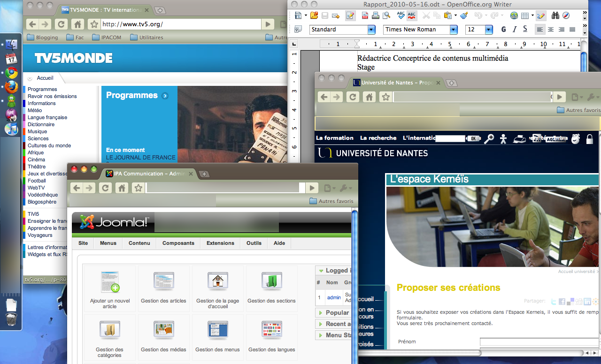601x364 pixels.
Task: Bookmark page with star in Nantes window
Action: (385, 97)
